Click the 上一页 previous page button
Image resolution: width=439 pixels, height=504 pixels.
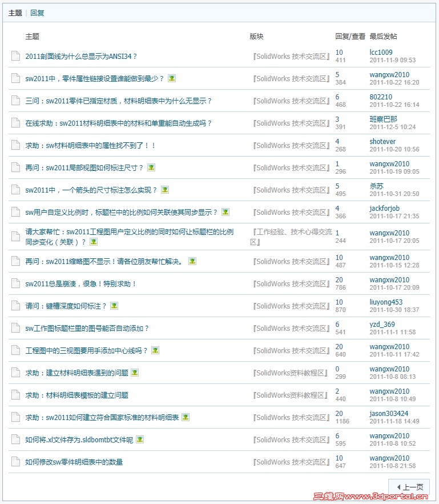(x=409, y=487)
